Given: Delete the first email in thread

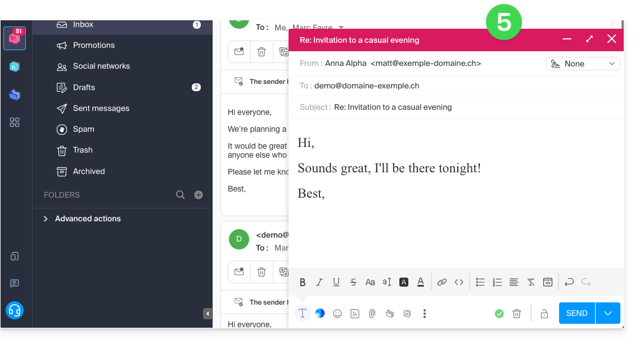Looking at the screenshot, I should (262, 52).
